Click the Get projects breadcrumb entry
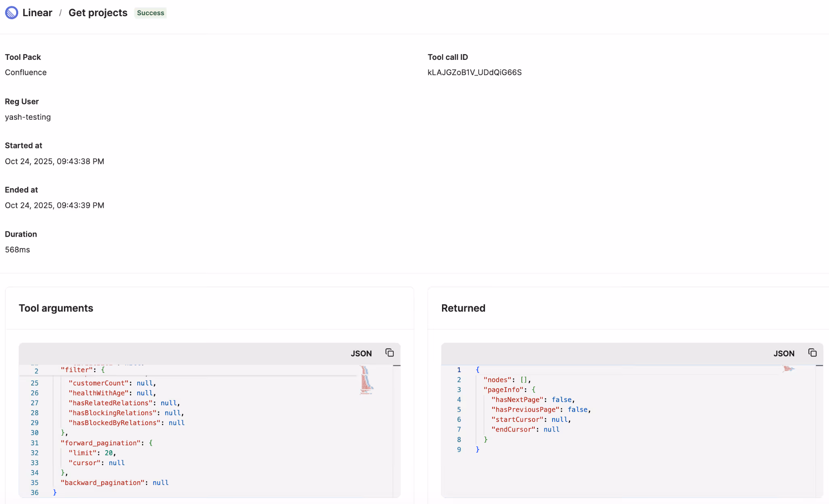Screen dimensions: 829x504 coord(98,13)
